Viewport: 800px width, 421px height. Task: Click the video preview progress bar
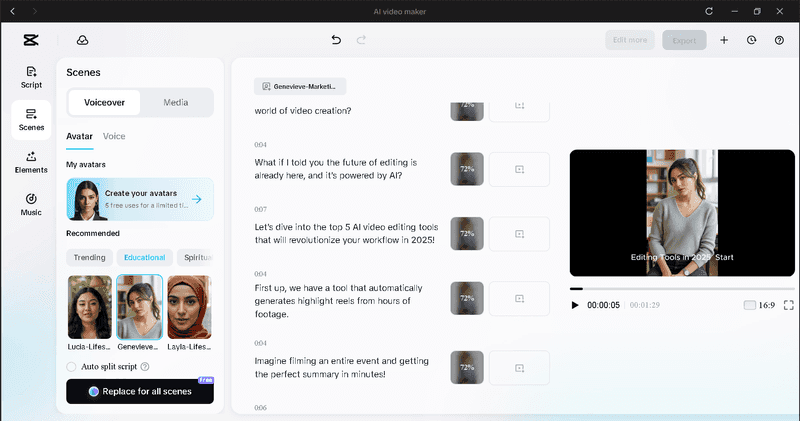[682, 289]
